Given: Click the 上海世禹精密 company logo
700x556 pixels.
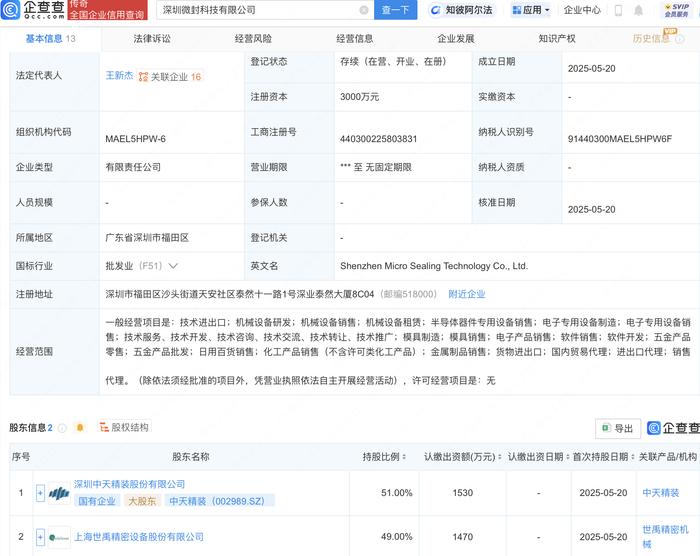Looking at the screenshot, I should coord(59,537).
